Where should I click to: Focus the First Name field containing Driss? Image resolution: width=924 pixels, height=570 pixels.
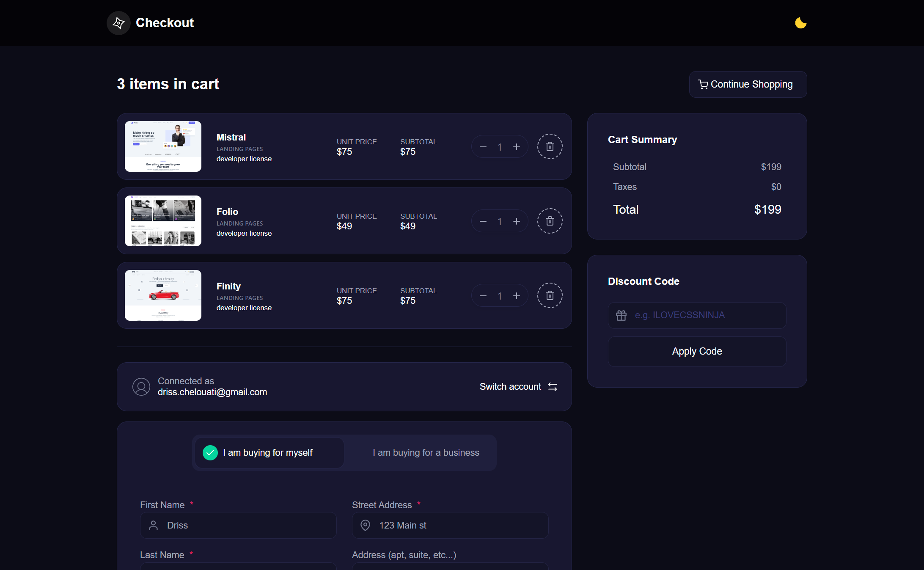[238, 525]
